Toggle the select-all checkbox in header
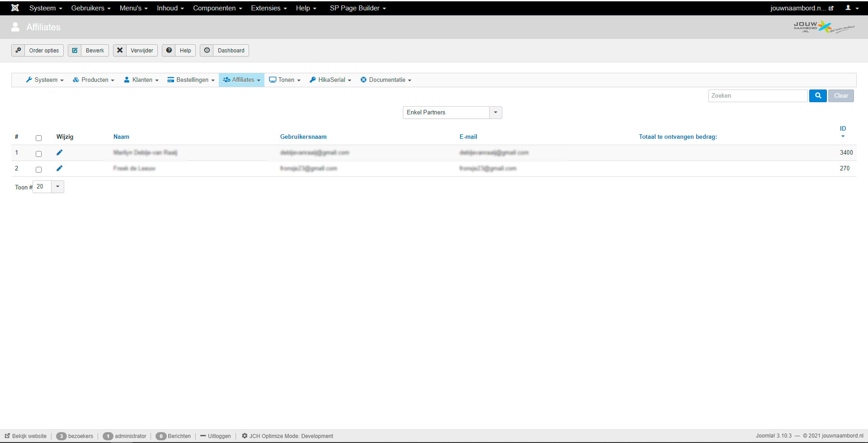Viewport: 868px width, 443px height. pos(38,138)
